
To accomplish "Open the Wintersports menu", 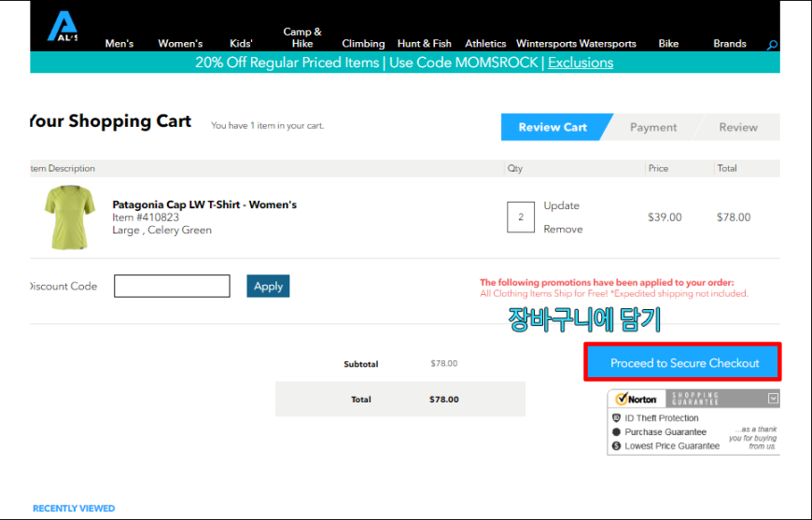I will (x=546, y=44).
